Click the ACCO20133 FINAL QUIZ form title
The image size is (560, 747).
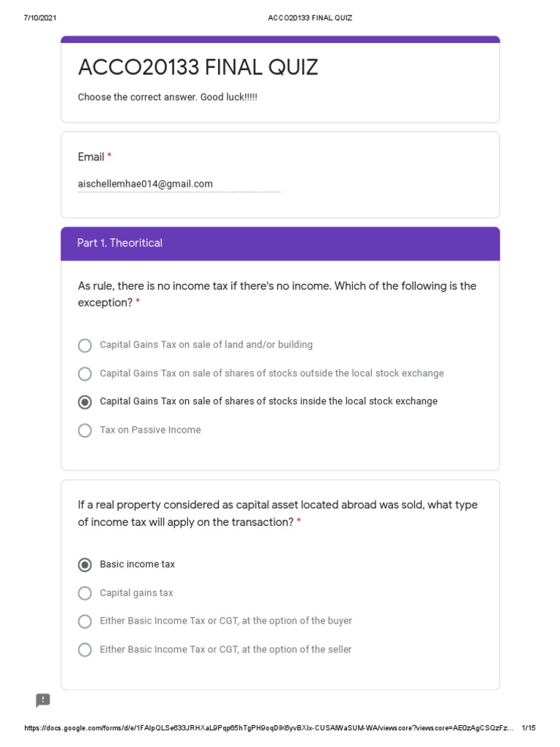click(x=198, y=68)
